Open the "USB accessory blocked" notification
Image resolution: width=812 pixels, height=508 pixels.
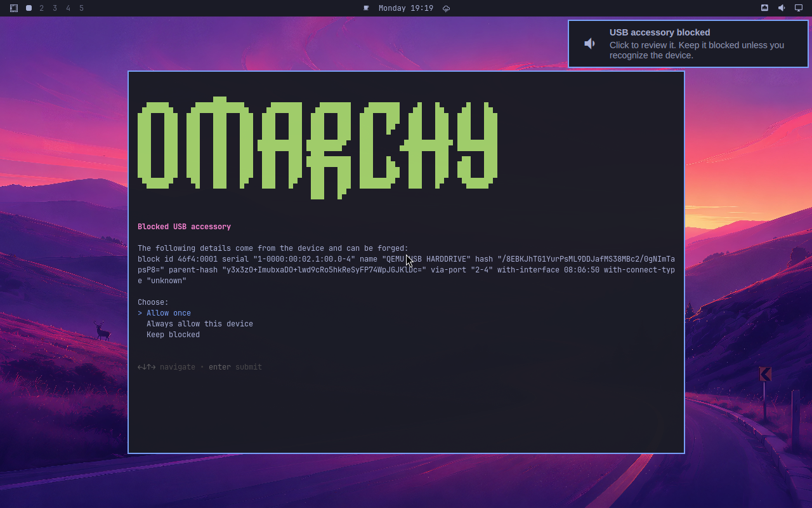[688, 44]
